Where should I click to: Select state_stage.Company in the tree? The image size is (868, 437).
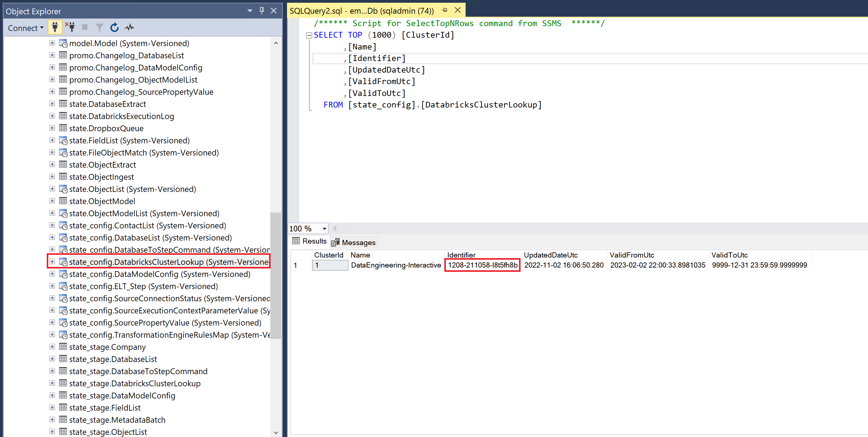click(108, 347)
